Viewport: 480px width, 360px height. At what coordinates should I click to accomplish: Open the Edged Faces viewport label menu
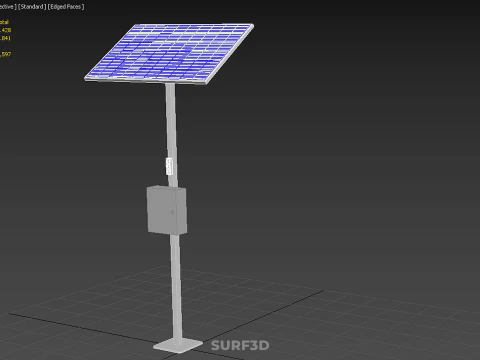tap(66, 7)
